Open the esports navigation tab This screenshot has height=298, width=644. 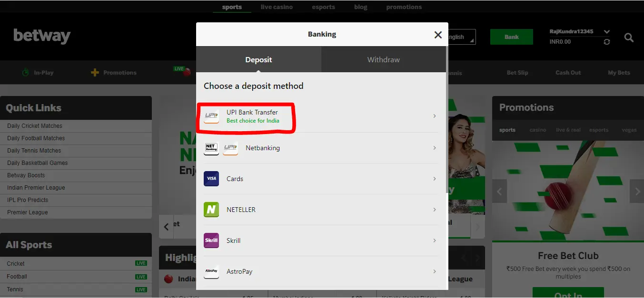(x=323, y=7)
